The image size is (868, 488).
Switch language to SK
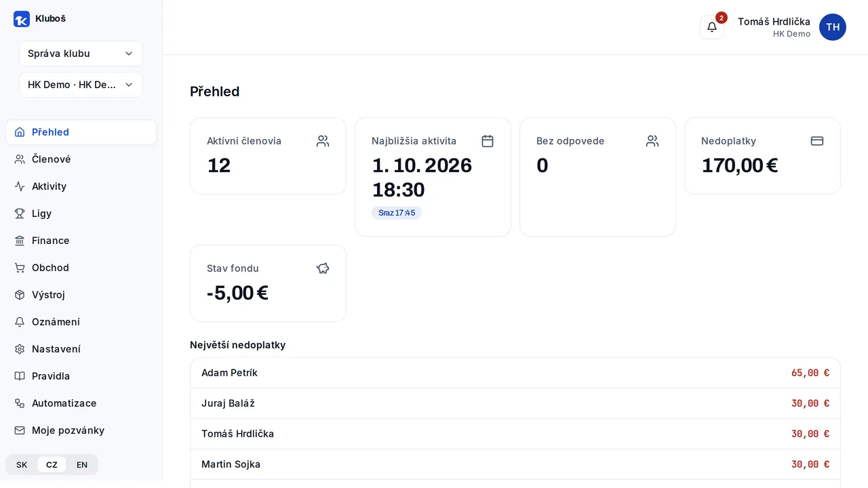(22, 465)
